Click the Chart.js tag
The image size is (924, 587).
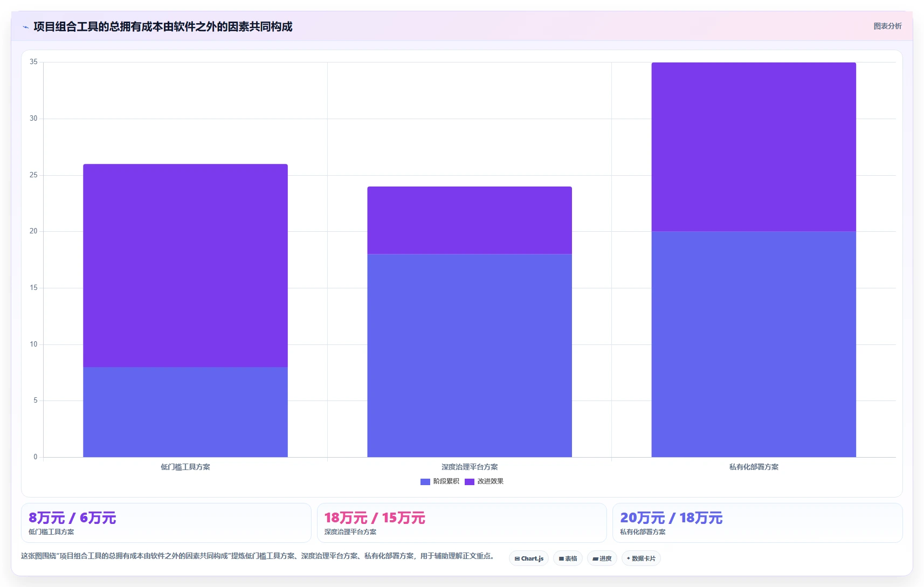[529, 558]
